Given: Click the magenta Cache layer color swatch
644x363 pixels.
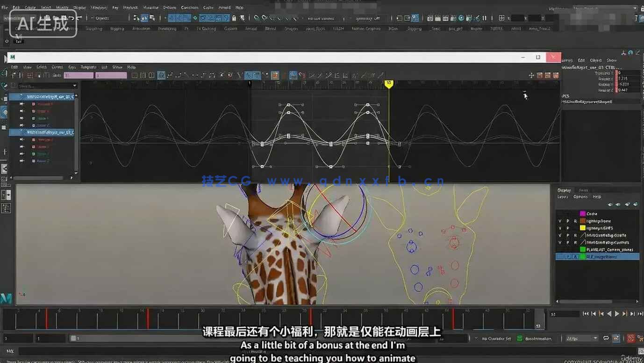Looking at the screenshot, I should pos(583,214).
